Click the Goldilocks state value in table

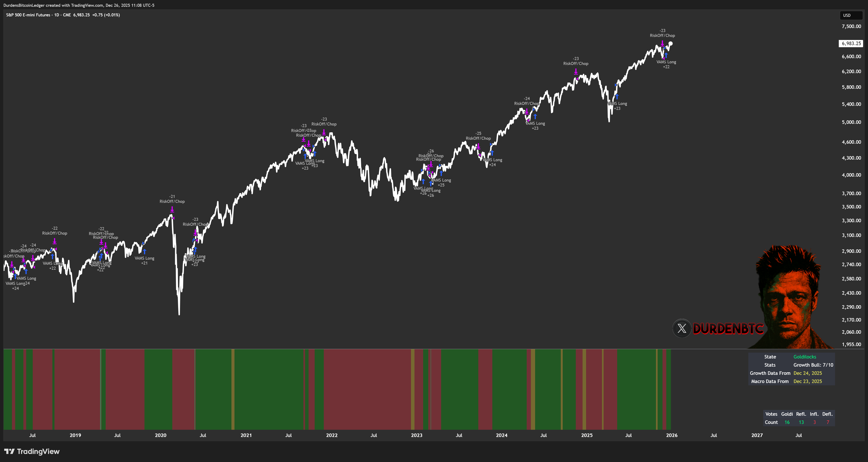pos(805,357)
